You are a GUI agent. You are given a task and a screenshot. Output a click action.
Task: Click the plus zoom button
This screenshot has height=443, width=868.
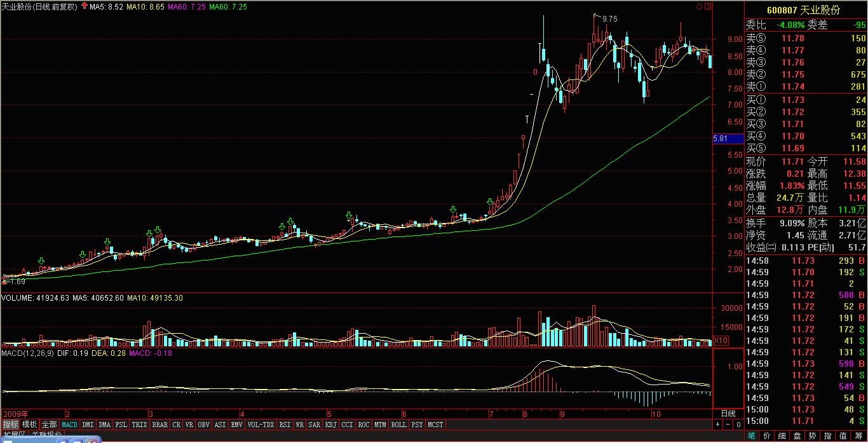(718, 424)
